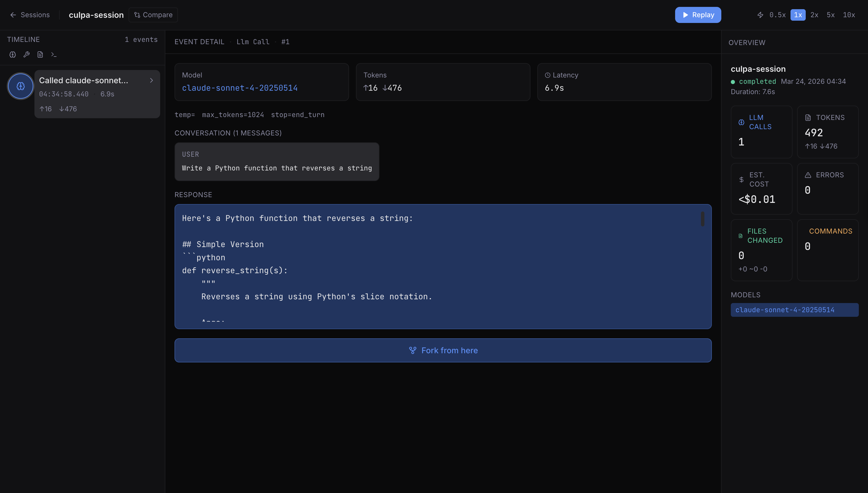Click the claude-sonnet-4-20250514 model link

239,88
